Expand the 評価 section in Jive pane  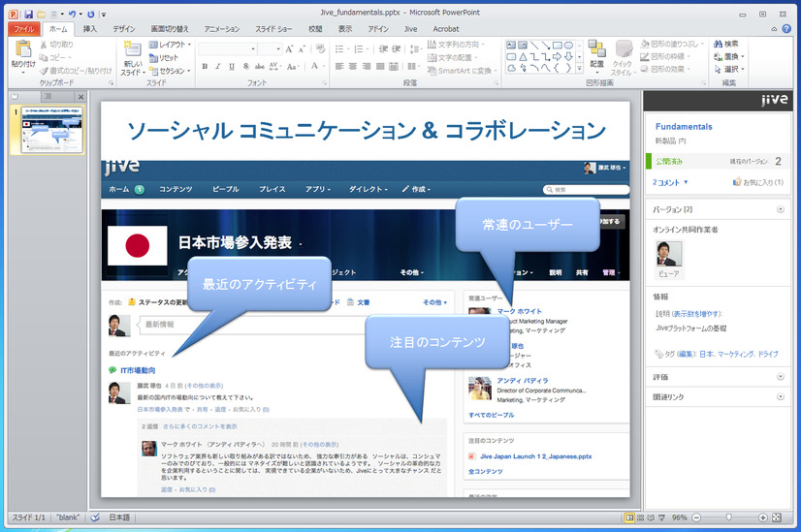780,377
